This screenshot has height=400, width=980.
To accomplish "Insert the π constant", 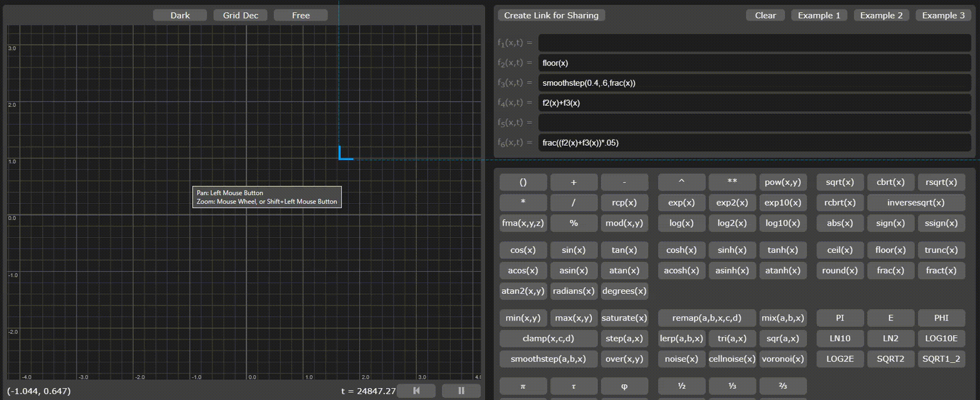I will coord(523,386).
